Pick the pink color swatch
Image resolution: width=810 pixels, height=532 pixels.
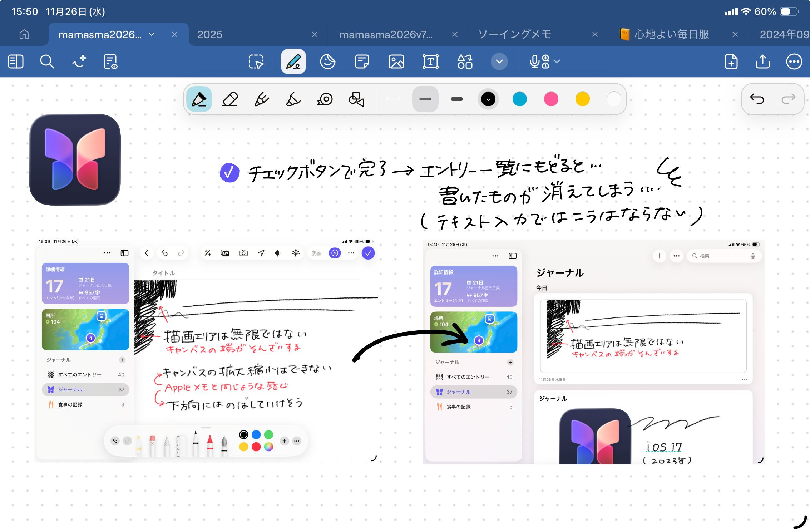[551, 99]
